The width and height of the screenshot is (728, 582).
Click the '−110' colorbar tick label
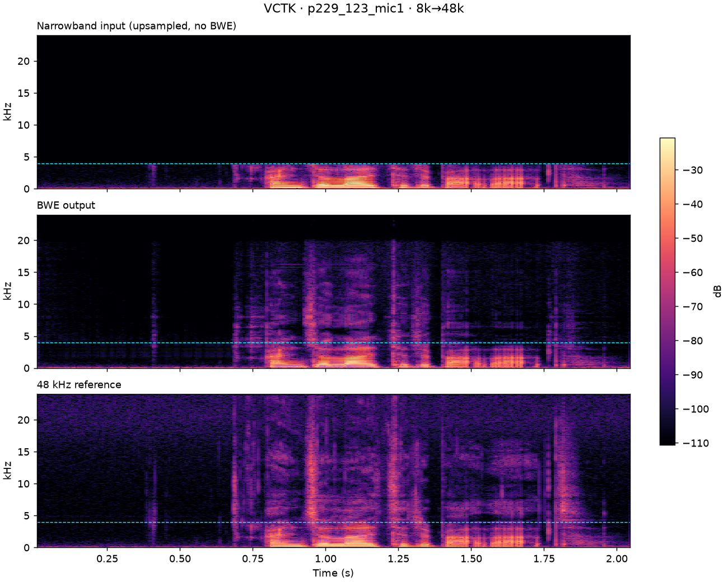(x=694, y=443)
